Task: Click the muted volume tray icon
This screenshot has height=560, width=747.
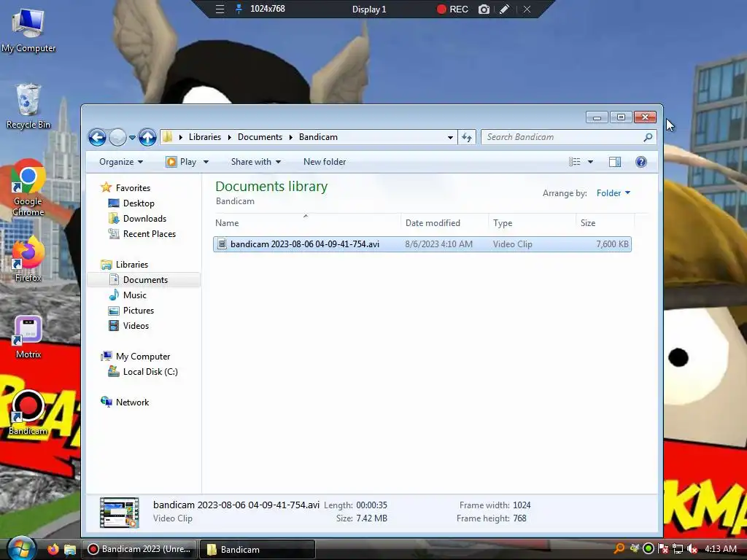Action: tap(692, 548)
